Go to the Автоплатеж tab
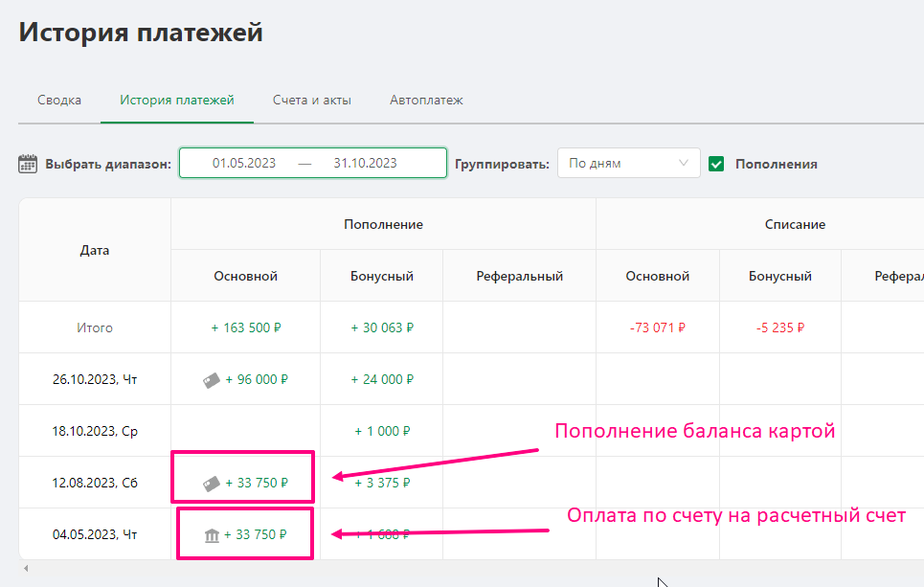Screen dimensions: 924x587 tap(426, 101)
